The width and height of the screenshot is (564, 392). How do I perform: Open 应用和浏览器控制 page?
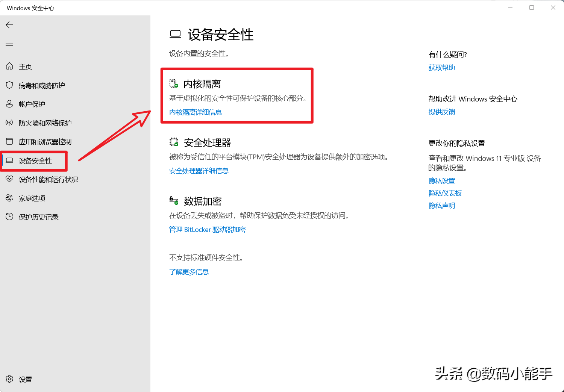coord(45,142)
